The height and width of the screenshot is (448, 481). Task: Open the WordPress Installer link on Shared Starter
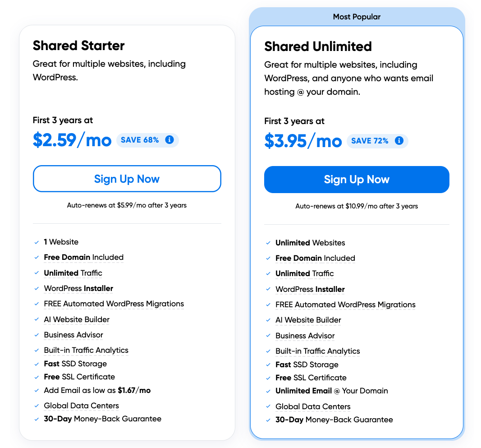coord(78,289)
